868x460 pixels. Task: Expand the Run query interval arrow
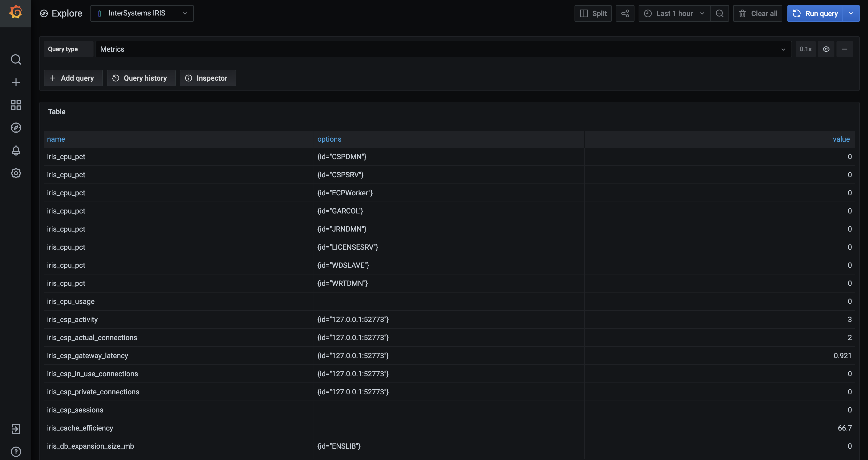coord(851,13)
